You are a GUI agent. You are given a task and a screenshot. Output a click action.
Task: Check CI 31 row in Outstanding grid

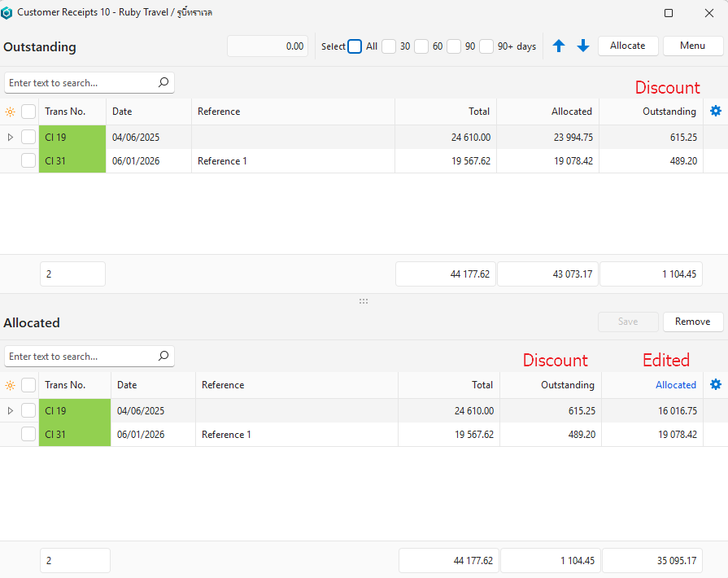(x=28, y=161)
